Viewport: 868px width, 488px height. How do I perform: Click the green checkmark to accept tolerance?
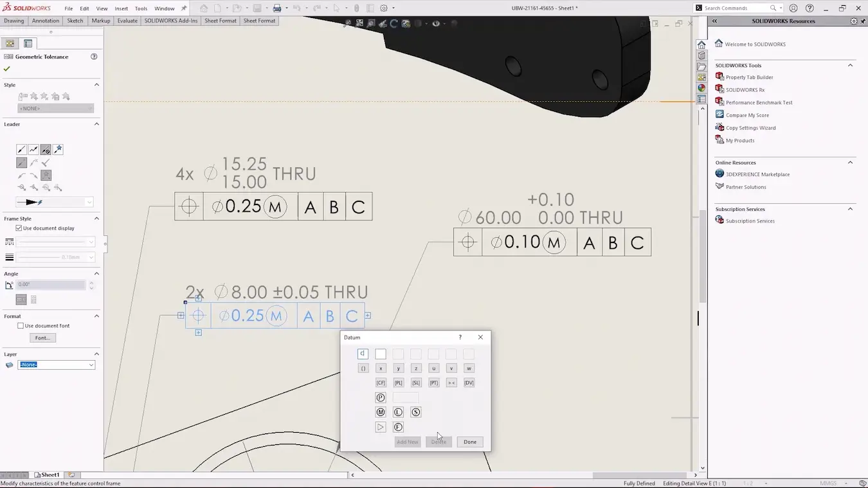click(x=7, y=69)
